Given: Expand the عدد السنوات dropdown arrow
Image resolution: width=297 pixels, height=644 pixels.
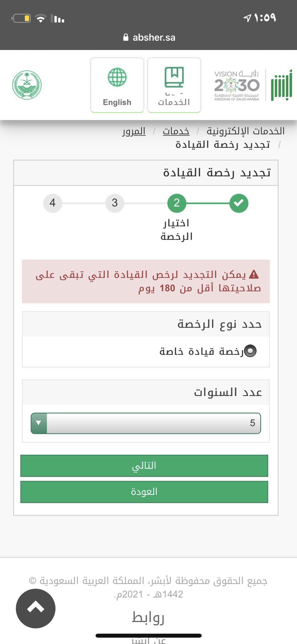Looking at the screenshot, I should (39, 423).
